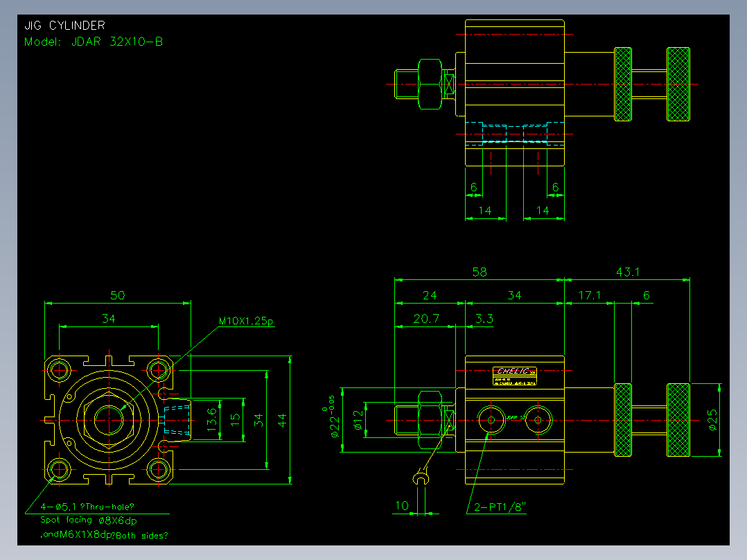Select the 'Model: JDAR 32X10-B' label
This screenshot has width=747, height=560.
pyautogui.click(x=94, y=42)
